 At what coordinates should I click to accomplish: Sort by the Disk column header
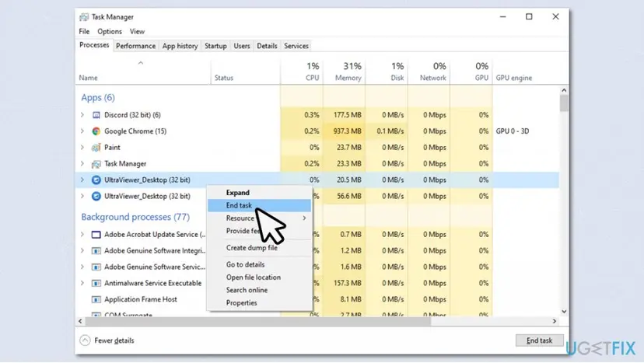(x=387, y=72)
